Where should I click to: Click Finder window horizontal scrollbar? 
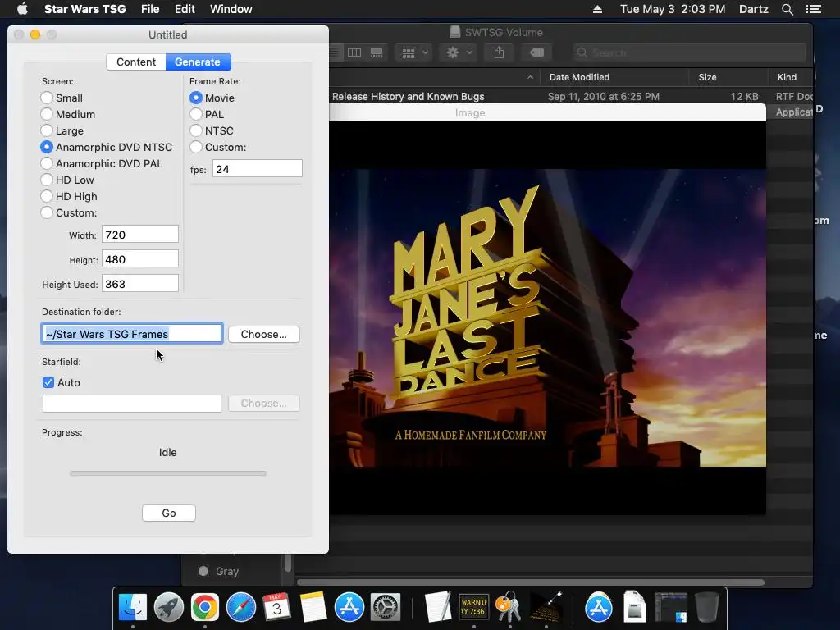pos(531,582)
